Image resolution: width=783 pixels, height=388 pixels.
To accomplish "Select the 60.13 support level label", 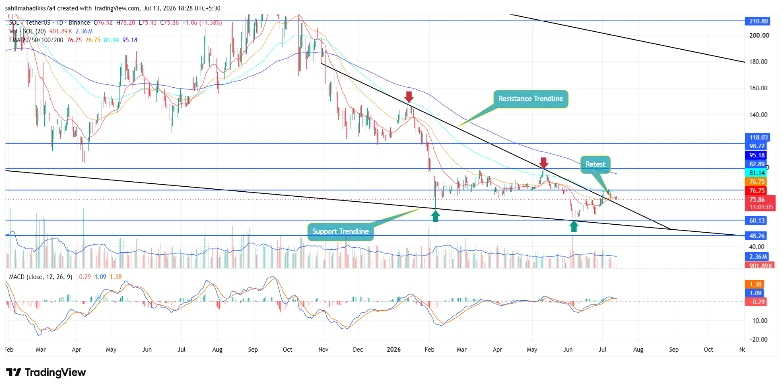I will 756,220.
